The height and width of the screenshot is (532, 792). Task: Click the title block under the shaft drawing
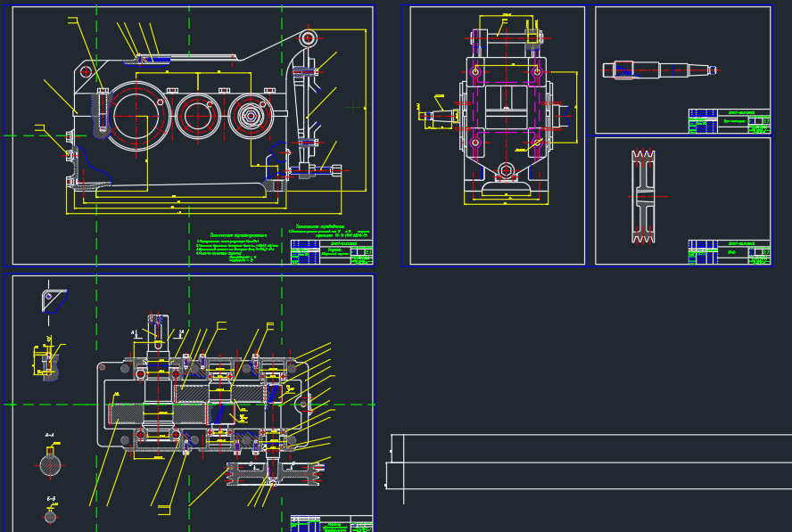coord(730,121)
